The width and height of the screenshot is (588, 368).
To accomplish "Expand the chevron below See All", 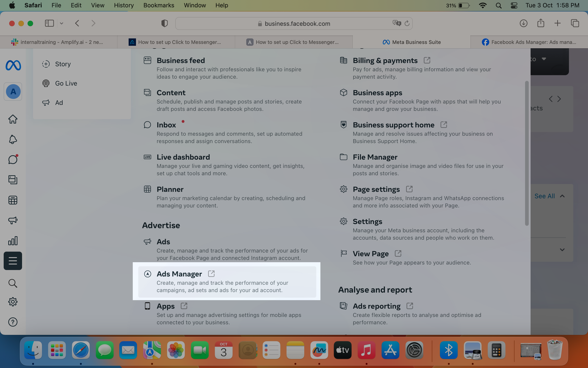I will point(562,250).
